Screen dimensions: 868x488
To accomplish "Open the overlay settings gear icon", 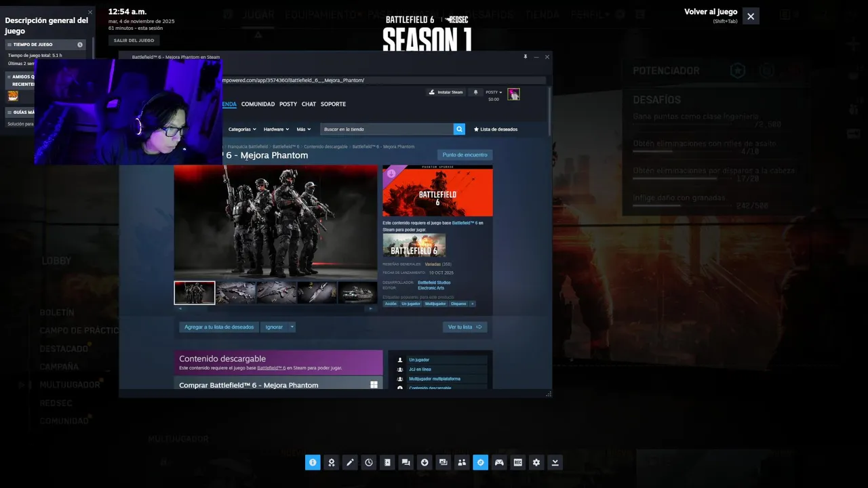I will coord(536,462).
